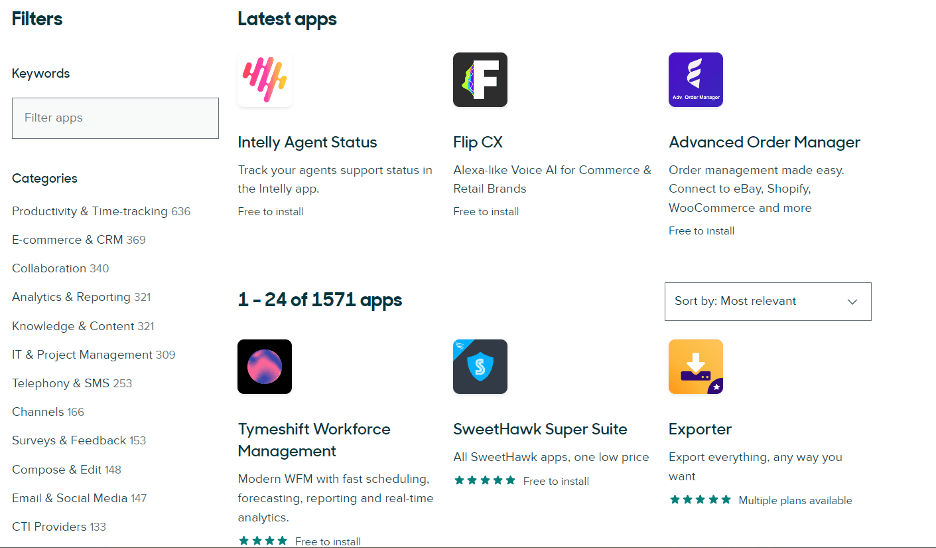Screen dimensions: 936x548
Task: Click the Flip CX app icon
Action: [x=480, y=80]
